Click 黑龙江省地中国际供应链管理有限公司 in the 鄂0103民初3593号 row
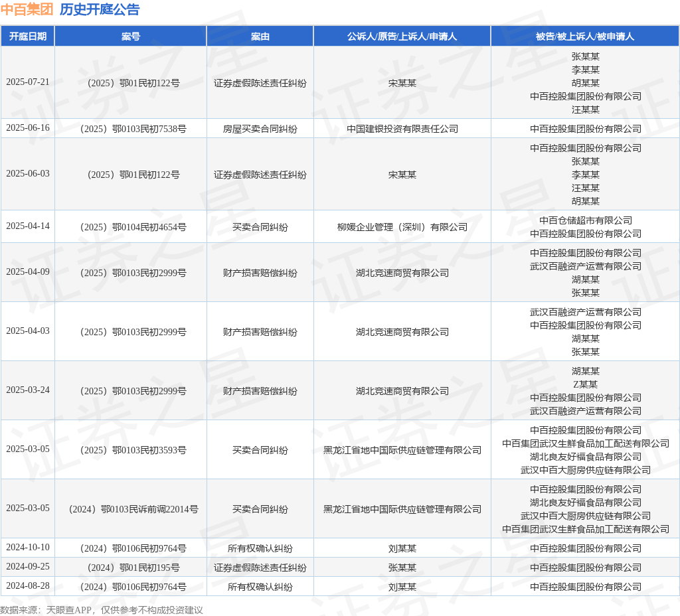Viewport: 680px width, 616px height. coord(402,451)
